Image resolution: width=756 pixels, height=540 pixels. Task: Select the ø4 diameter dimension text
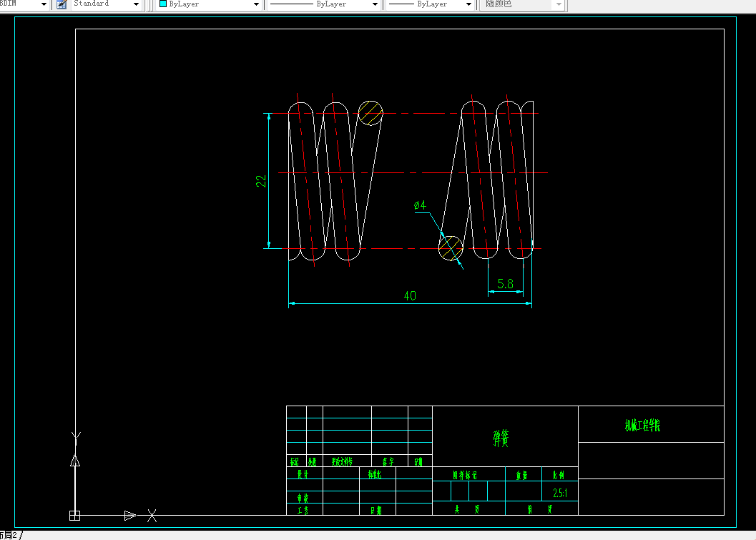[x=420, y=205]
